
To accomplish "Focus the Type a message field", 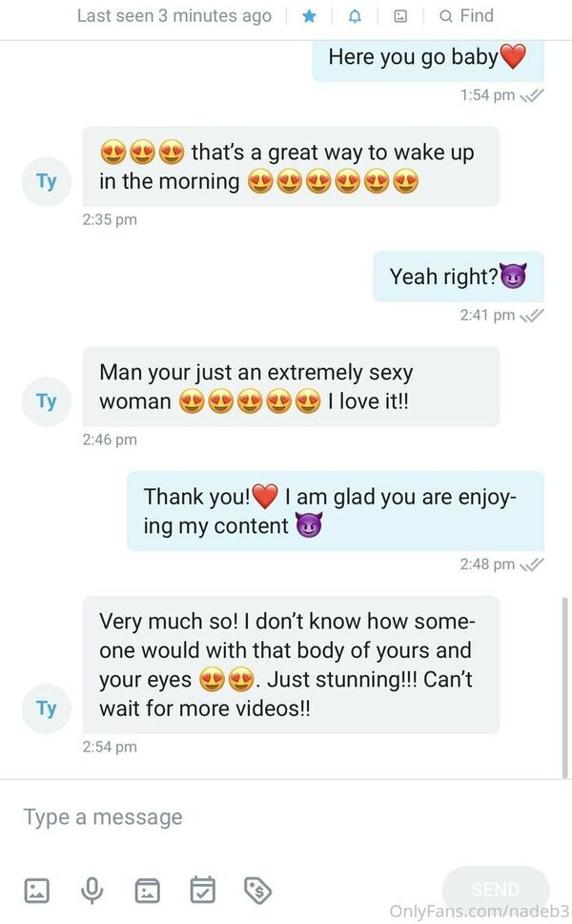I will 283,817.
